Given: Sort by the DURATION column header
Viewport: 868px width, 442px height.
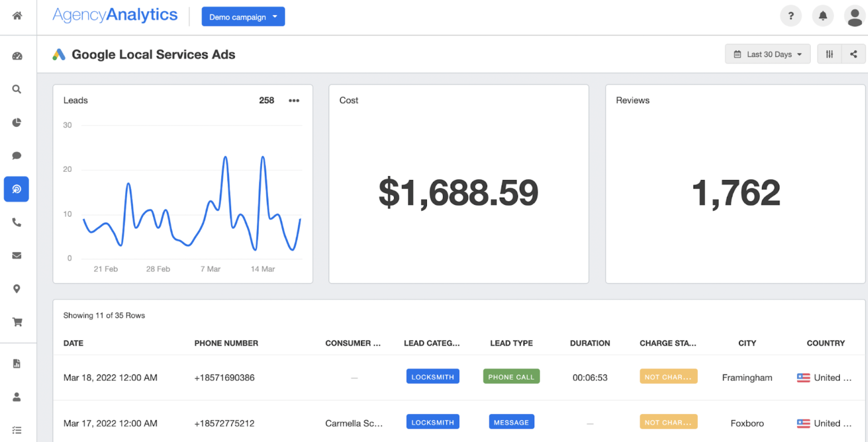Looking at the screenshot, I should coord(590,343).
